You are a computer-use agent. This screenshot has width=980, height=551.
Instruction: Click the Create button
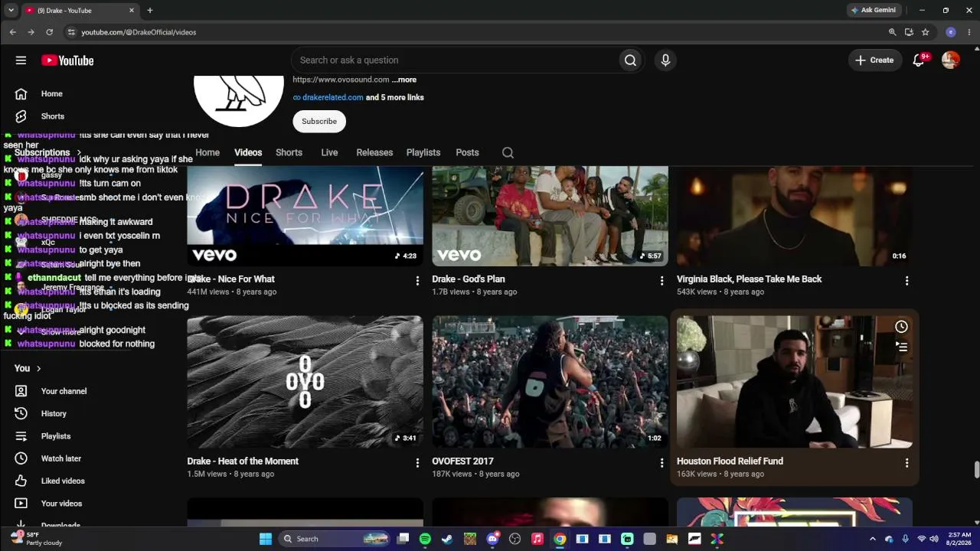point(874,60)
